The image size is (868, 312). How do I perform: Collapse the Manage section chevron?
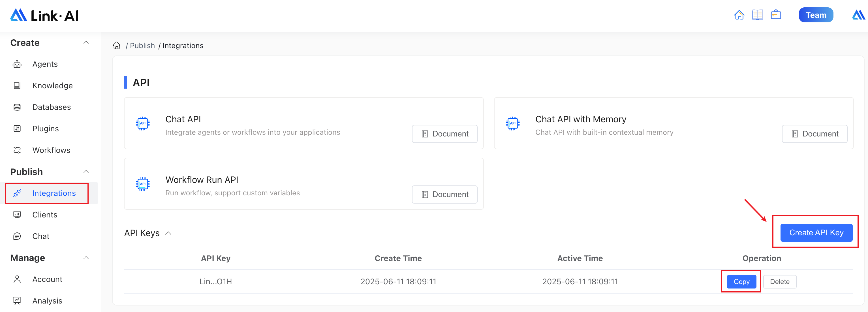[86, 258]
